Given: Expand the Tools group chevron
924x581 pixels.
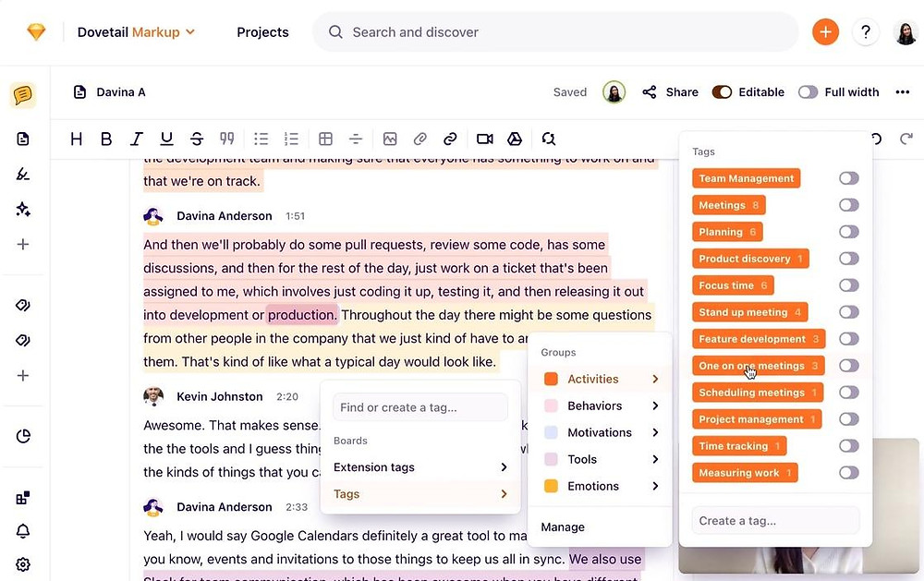Looking at the screenshot, I should click(x=655, y=459).
